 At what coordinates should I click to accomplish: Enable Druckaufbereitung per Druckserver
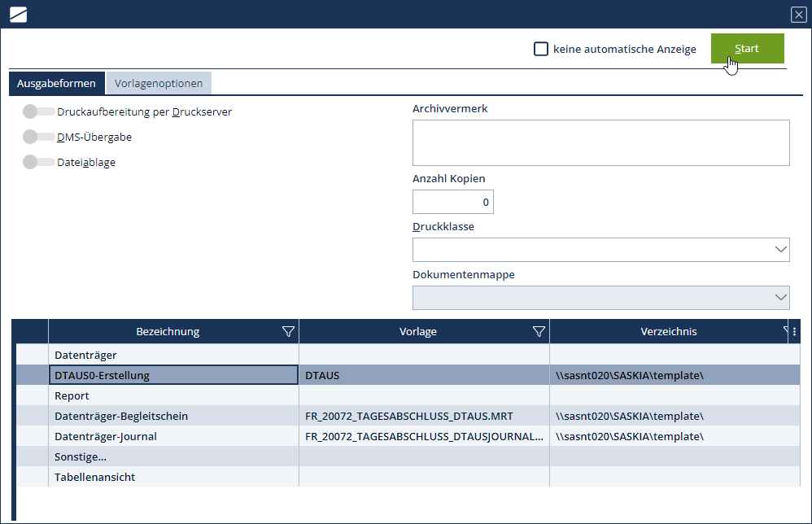point(38,111)
